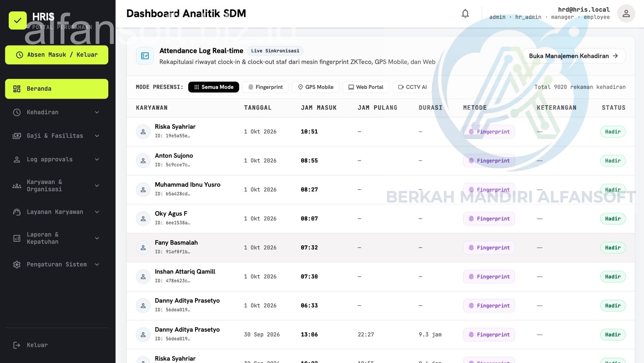Filter by GPS Mobile mode
Viewport: 644px width, 363px height.
tap(316, 87)
